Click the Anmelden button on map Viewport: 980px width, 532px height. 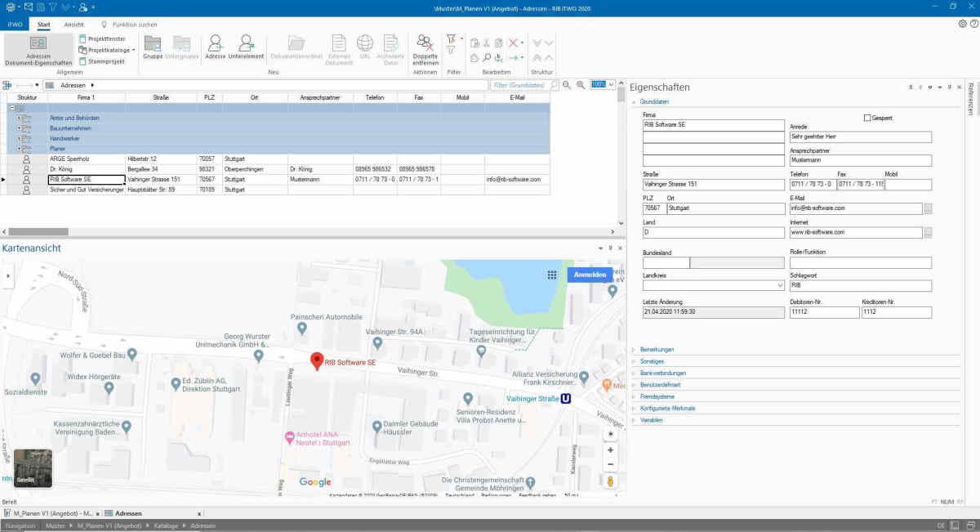tap(590, 275)
